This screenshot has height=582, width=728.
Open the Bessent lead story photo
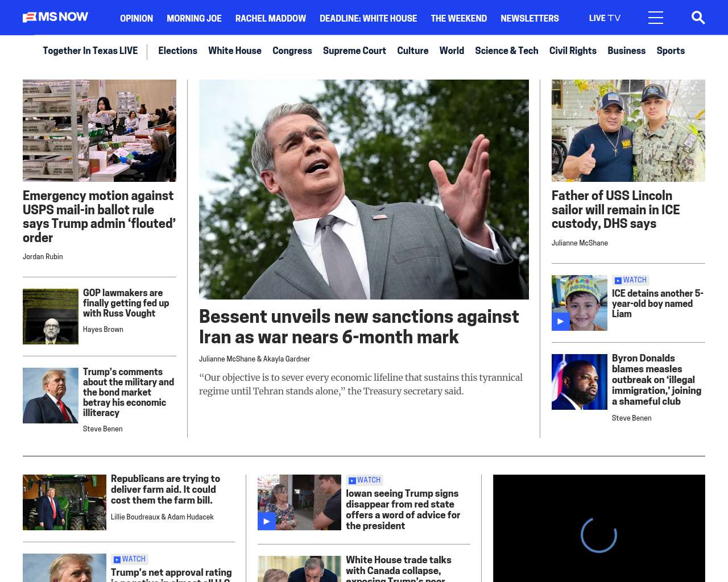coord(364,189)
